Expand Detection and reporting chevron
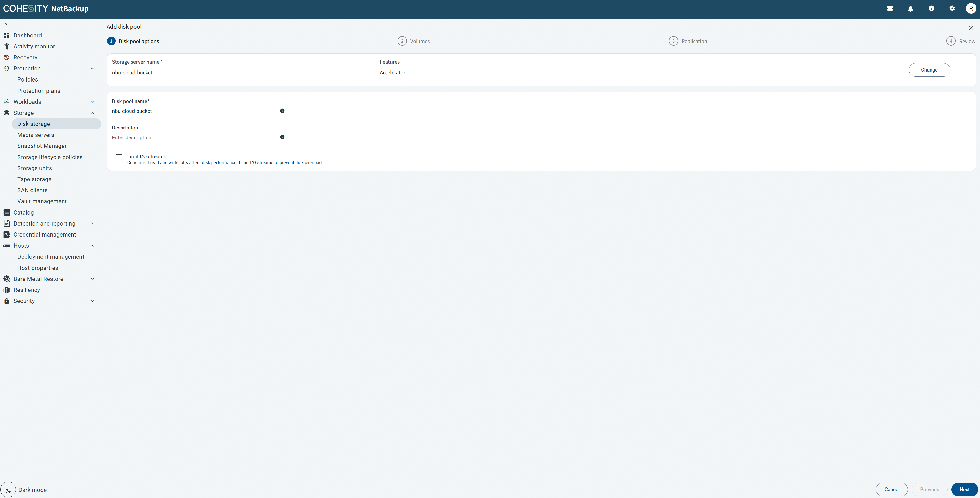 [x=92, y=223]
